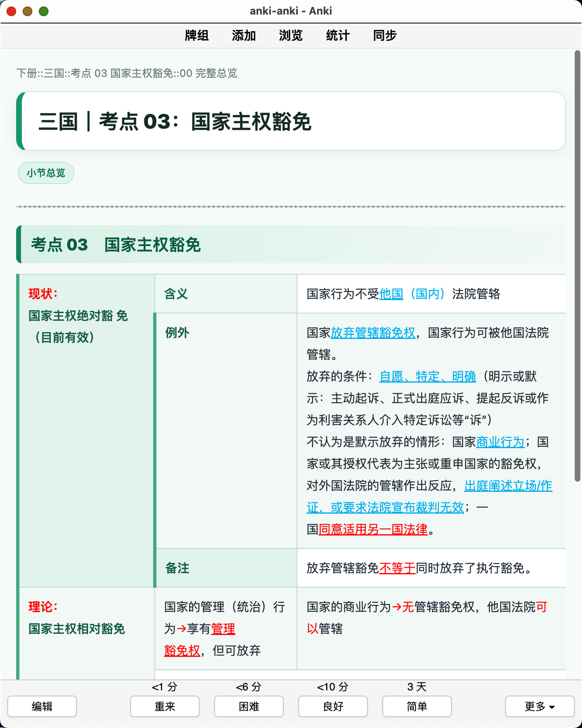
Task: Click the 小节总览 tag pill
Action: 46,173
